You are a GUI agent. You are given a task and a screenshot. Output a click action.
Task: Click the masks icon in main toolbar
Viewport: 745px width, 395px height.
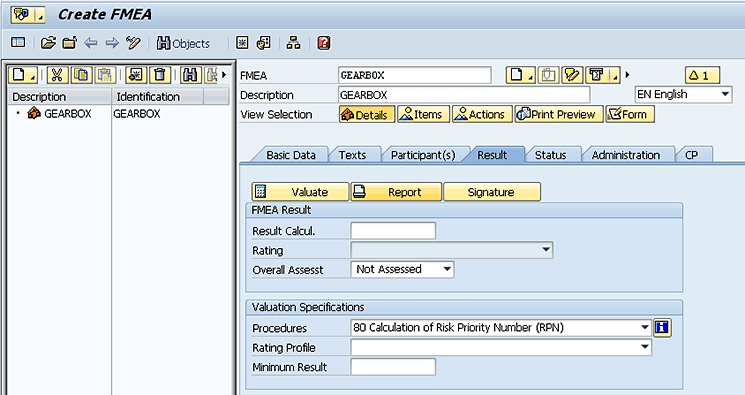263,43
